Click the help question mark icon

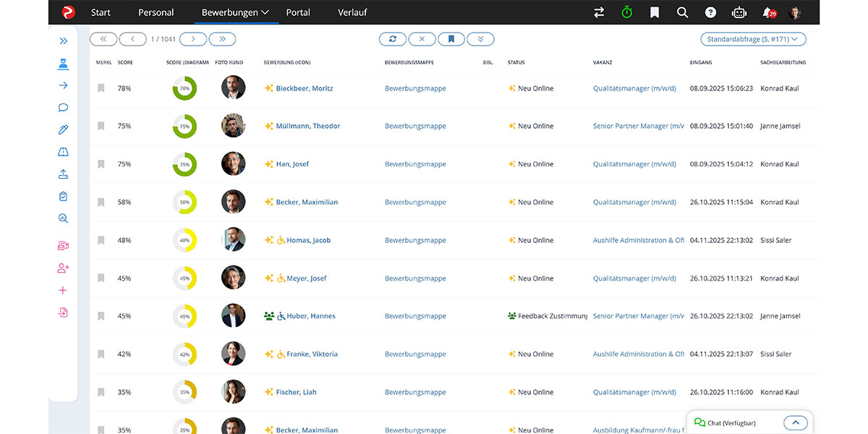click(710, 12)
